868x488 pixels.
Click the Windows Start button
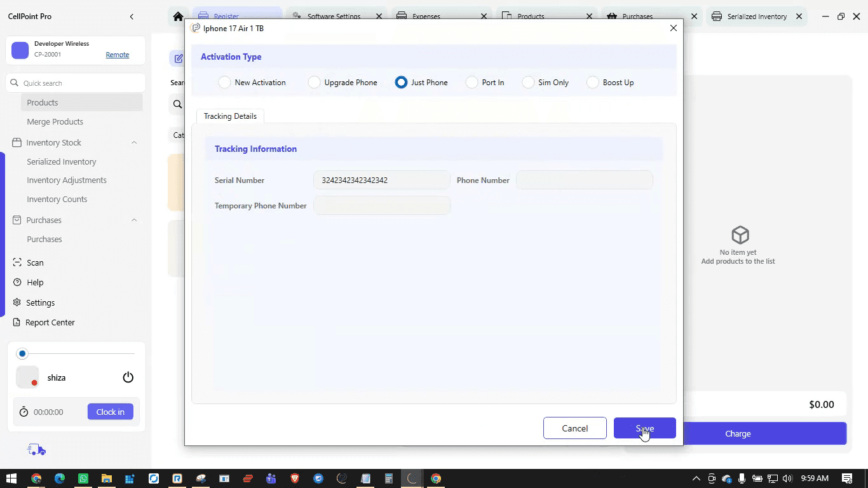11,478
